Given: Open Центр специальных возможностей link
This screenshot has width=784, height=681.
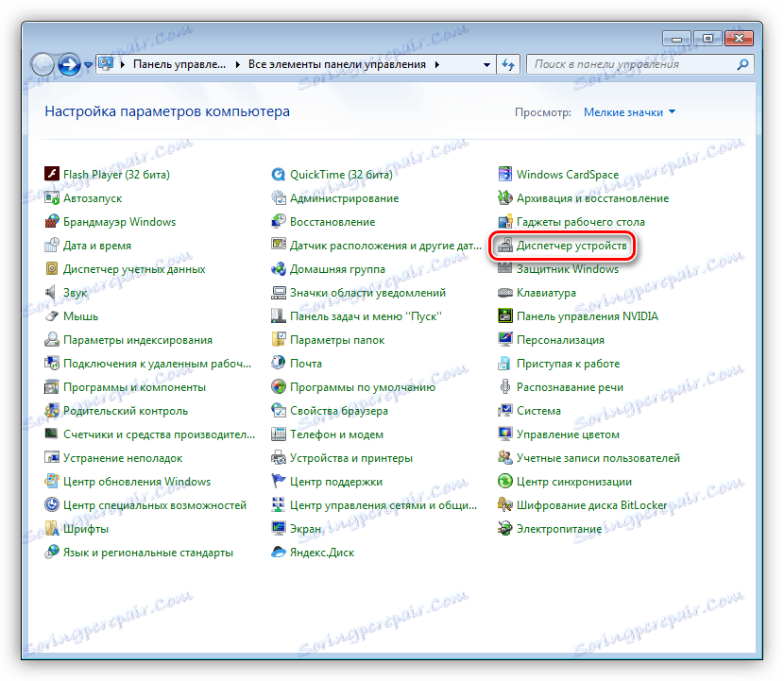Looking at the screenshot, I should coord(155,505).
